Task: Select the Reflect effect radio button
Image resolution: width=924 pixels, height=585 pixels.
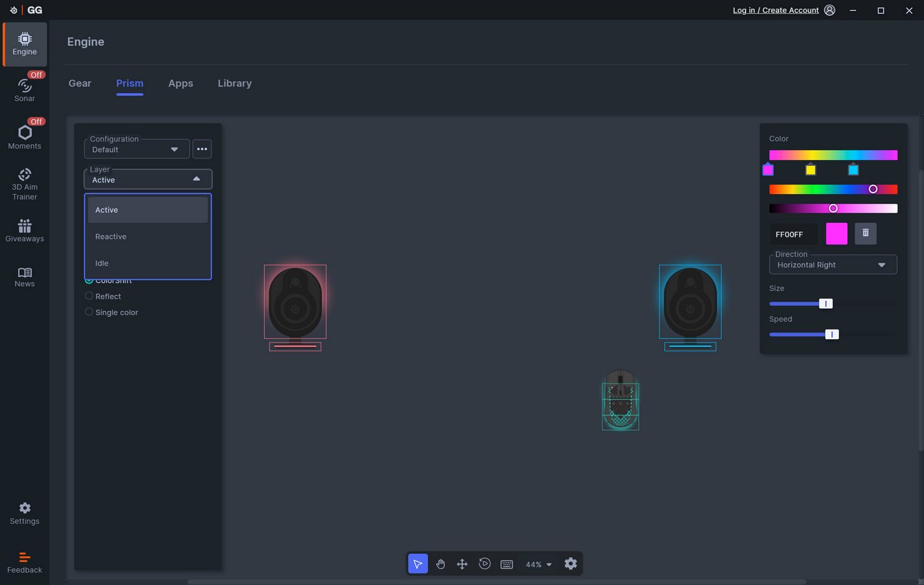Action: 90,296
